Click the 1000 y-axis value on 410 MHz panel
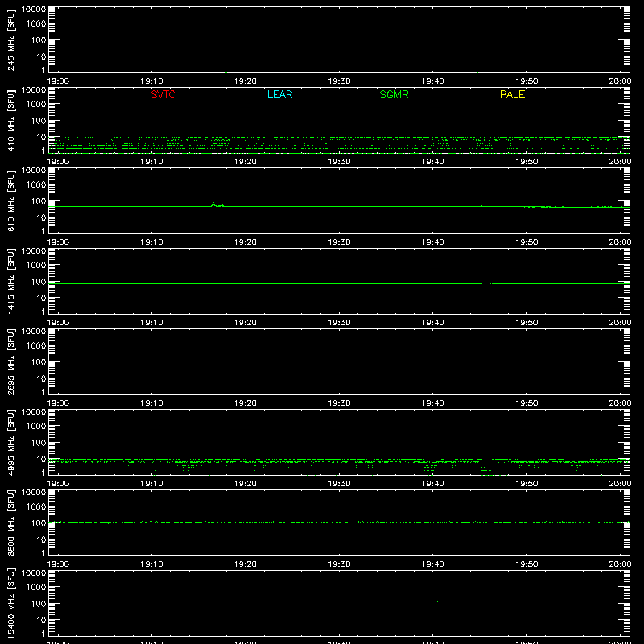 click(x=36, y=105)
